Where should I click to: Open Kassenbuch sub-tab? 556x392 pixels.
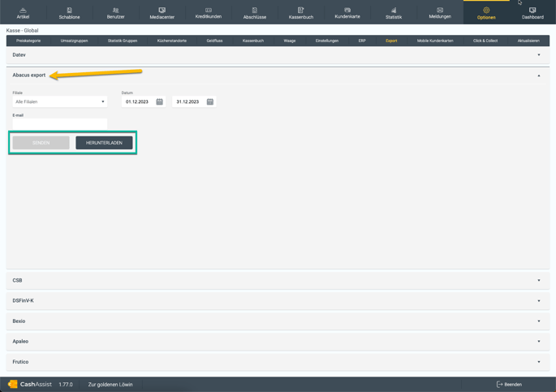click(x=253, y=41)
